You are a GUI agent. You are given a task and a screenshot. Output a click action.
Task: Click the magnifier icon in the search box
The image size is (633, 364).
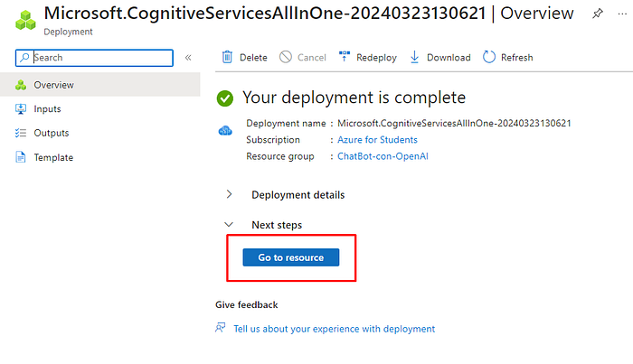[24, 58]
